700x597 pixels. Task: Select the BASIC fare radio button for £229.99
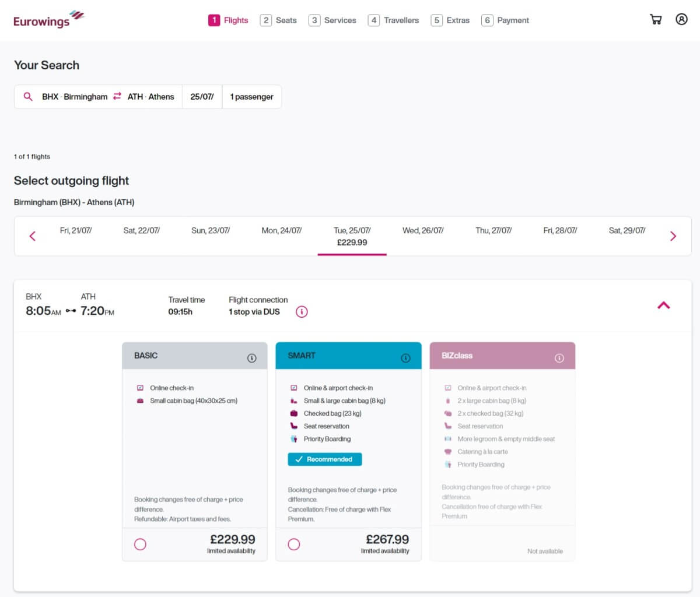140,544
